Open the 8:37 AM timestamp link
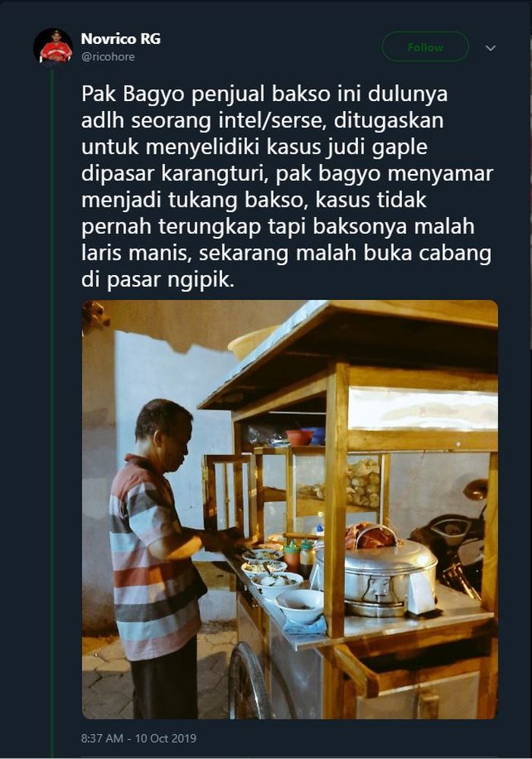This screenshot has height=759, width=532. [x=102, y=738]
